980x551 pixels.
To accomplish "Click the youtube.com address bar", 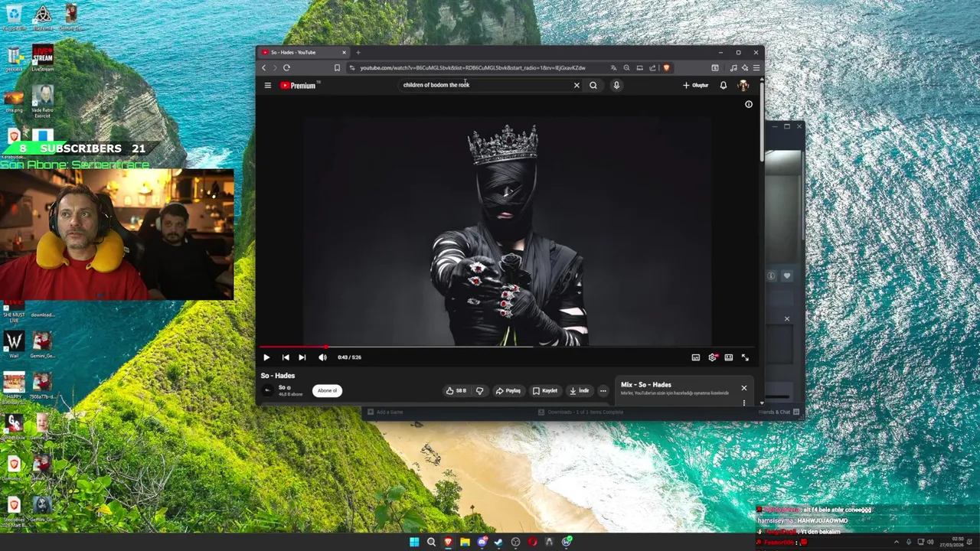I will pos(472,67).
